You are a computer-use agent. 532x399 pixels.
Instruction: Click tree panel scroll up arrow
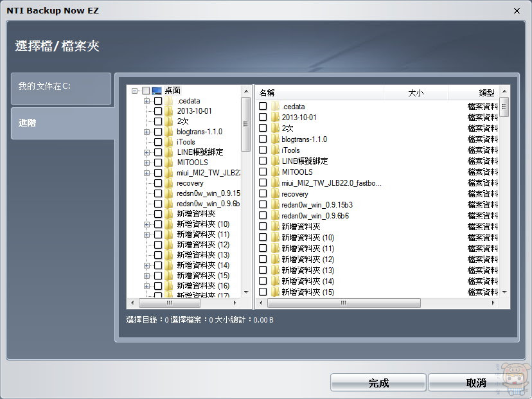tap(246, 91)
